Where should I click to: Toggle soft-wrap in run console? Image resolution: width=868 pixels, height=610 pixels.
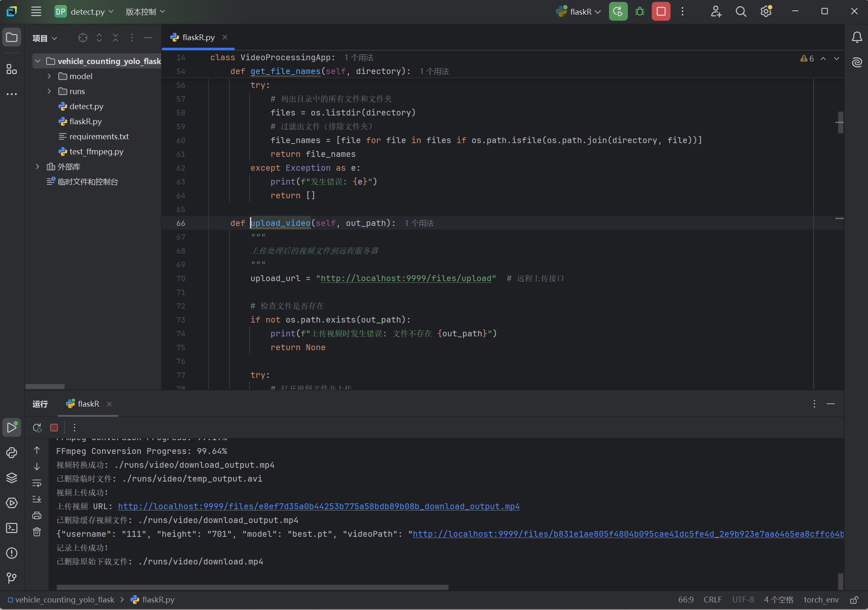point(37,483)
